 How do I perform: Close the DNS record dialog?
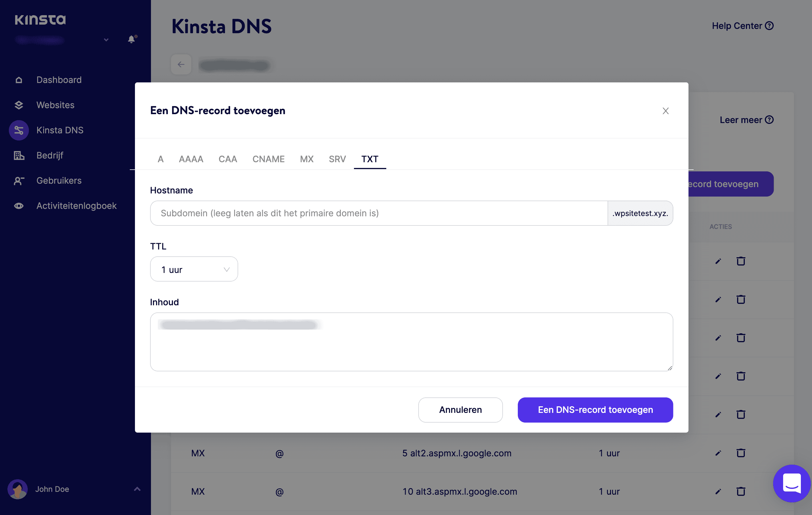coord(665,111)
